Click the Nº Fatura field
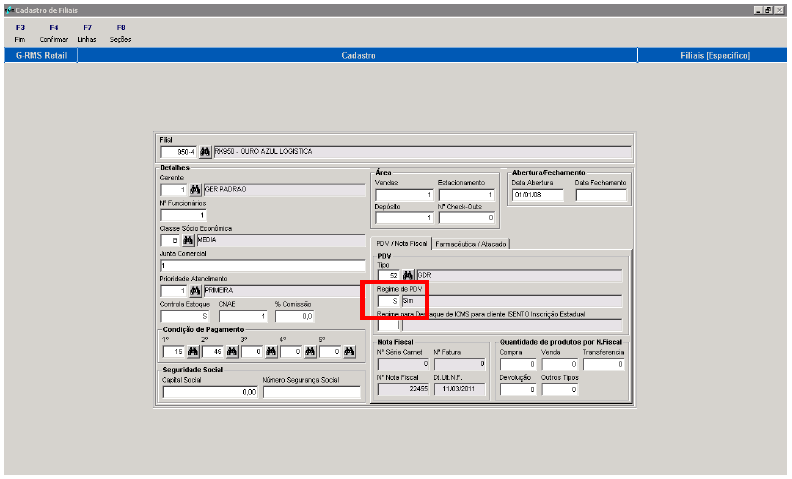 point(460,364)
